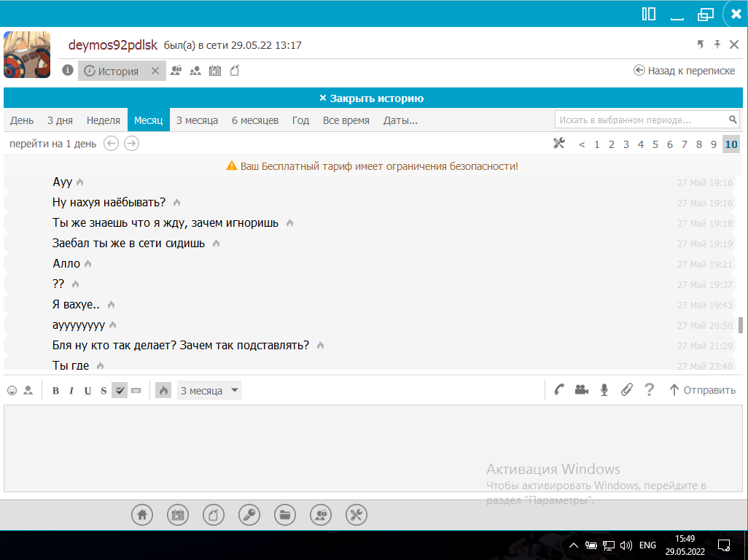Open the Даты... date range option
The height and width of the screenshot is (560, 748).
point(400,120)
